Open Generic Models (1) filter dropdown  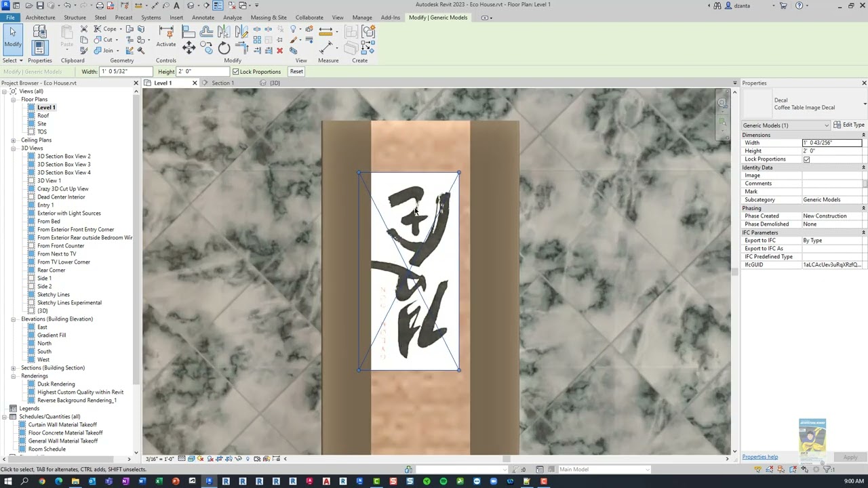point(785,125)
